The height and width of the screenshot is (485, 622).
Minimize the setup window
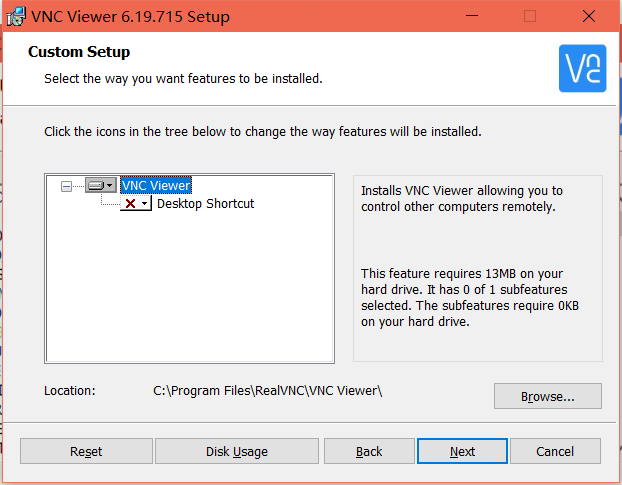coord(472,16)
